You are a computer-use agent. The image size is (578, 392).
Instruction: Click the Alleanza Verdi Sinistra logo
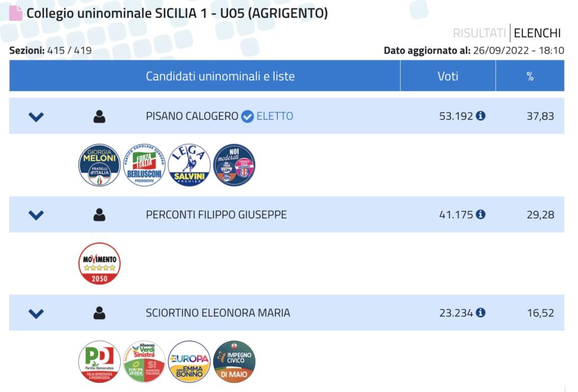coord(144,362)
